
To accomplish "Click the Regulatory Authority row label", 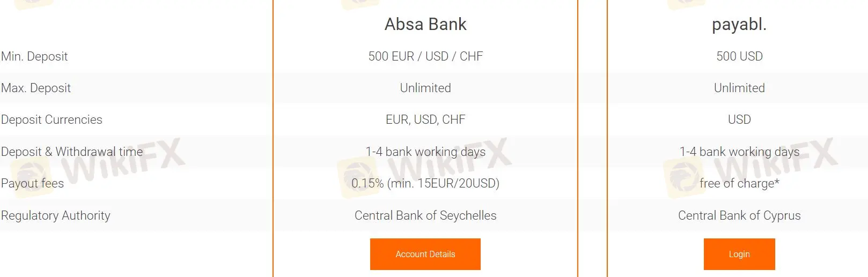I will (x=56, y=215).
